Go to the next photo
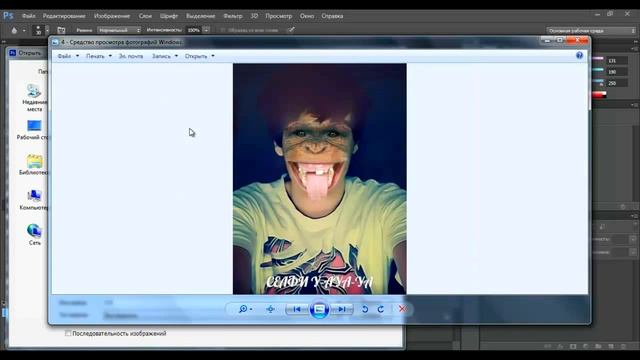Screen dimensions: 640x360 pyautogui.click(x=342, y=309)
